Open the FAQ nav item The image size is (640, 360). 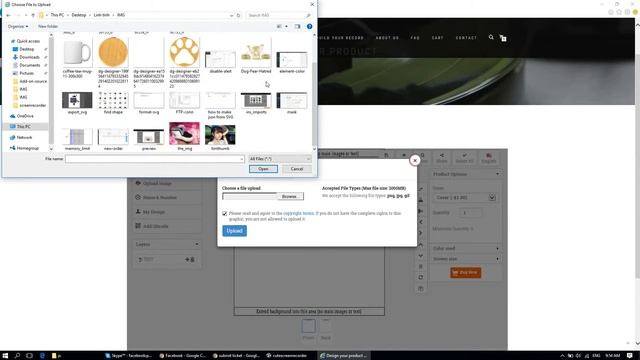[415, 38]
